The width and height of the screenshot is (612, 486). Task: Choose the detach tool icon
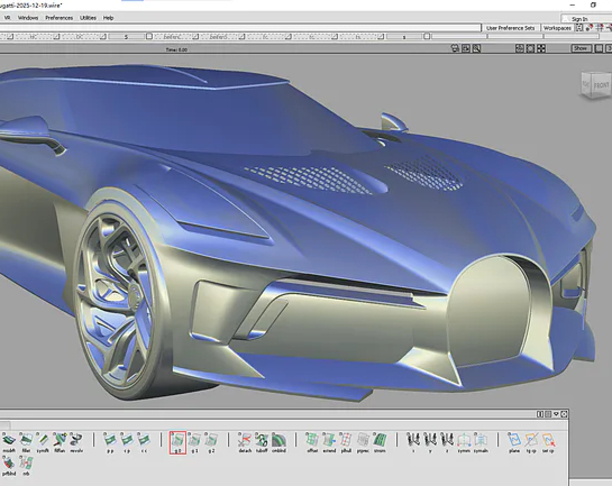click(245, 440)
